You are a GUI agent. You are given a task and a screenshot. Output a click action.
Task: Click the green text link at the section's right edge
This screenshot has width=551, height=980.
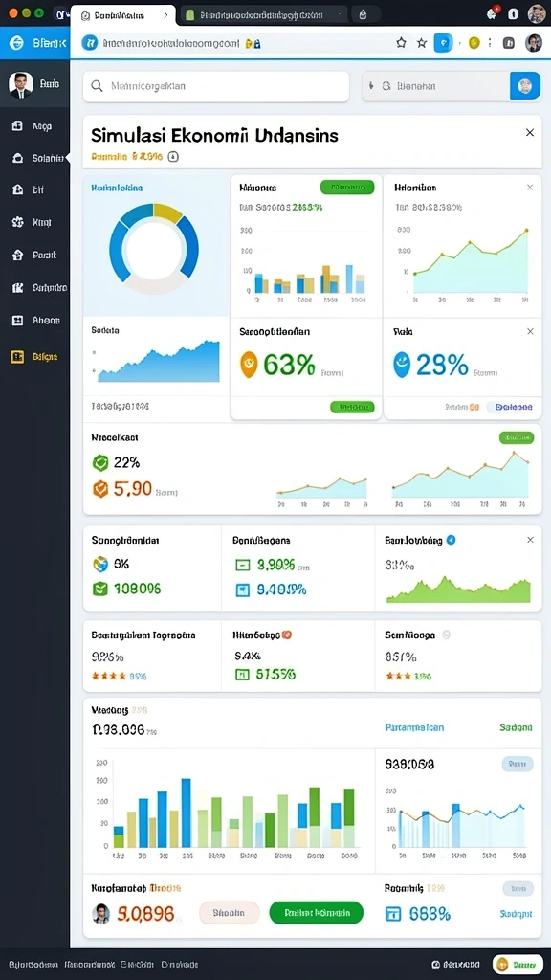tap(516, 727)
